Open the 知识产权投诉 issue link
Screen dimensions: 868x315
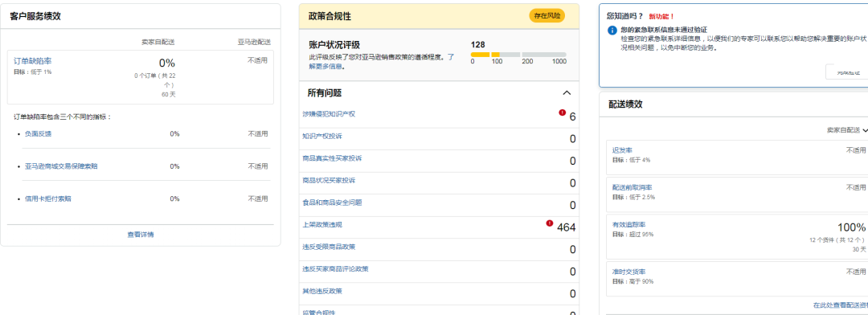322,136
